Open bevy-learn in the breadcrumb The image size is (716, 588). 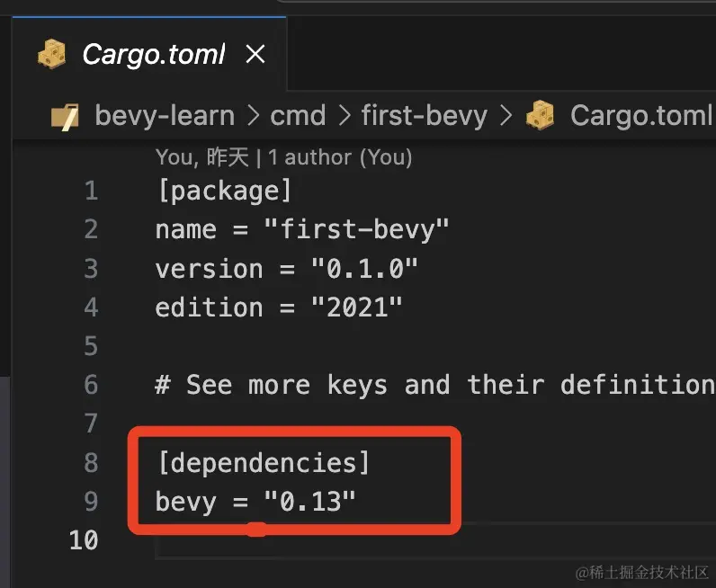pos(165,116)
